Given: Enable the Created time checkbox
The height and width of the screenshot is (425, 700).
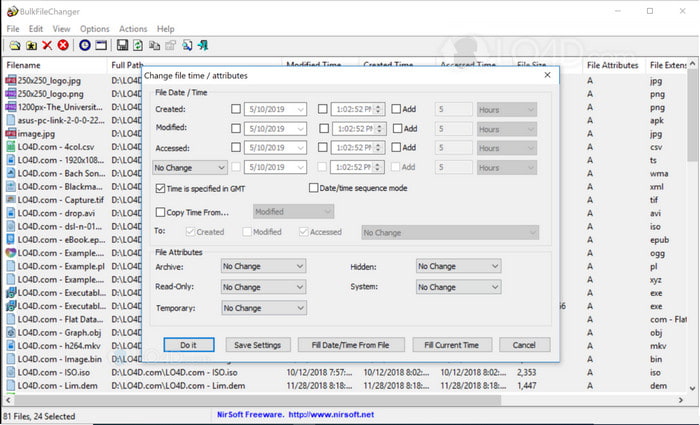Looking at the screenshot, I should coord(323,109).
